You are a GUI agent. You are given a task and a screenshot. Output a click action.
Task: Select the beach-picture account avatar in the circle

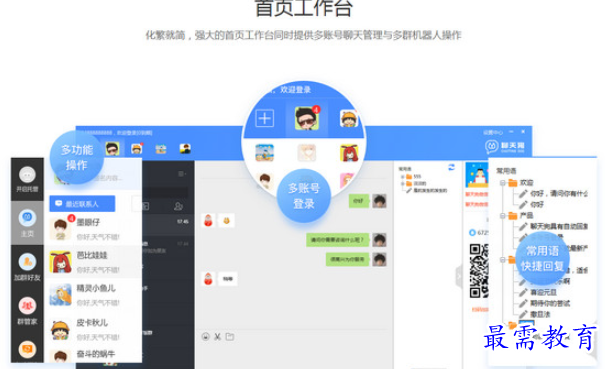click(x=264, y=152)
